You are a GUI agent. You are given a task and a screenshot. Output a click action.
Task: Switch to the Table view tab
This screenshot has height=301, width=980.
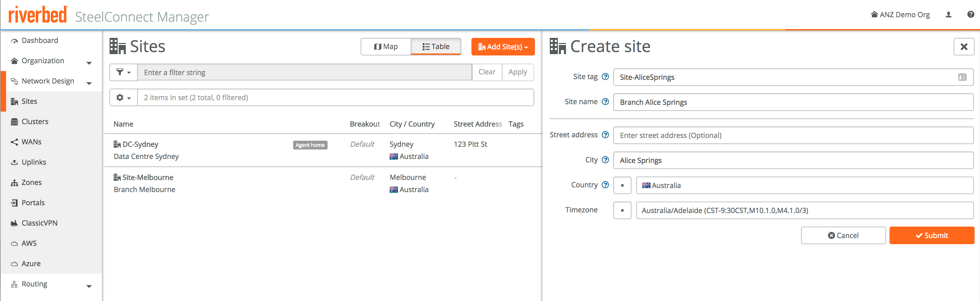(x=436, y=46)
